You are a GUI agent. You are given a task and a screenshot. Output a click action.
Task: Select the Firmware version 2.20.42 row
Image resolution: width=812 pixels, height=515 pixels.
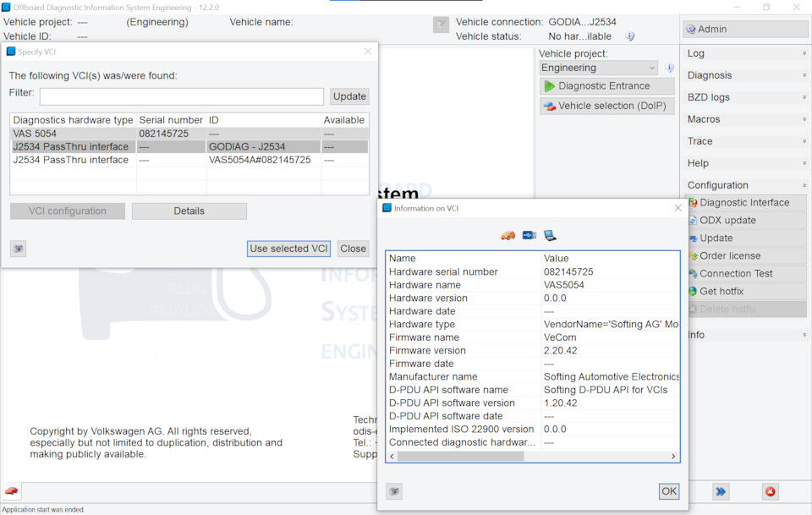533,350
